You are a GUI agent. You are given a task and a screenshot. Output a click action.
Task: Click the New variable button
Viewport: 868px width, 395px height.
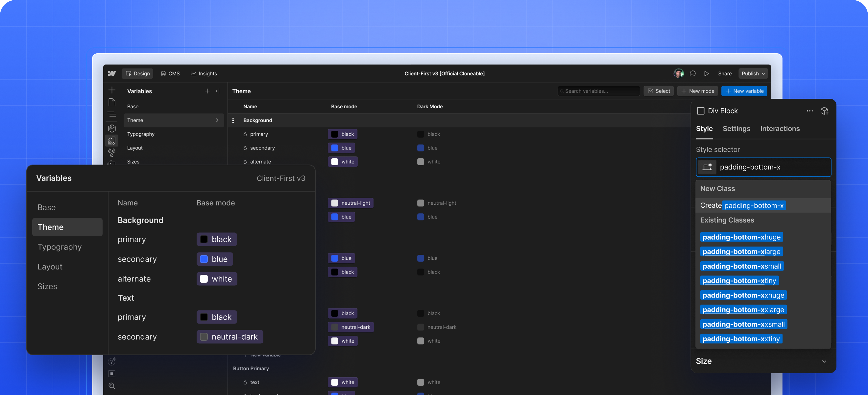pyautogui.click(x=744, y=91)
